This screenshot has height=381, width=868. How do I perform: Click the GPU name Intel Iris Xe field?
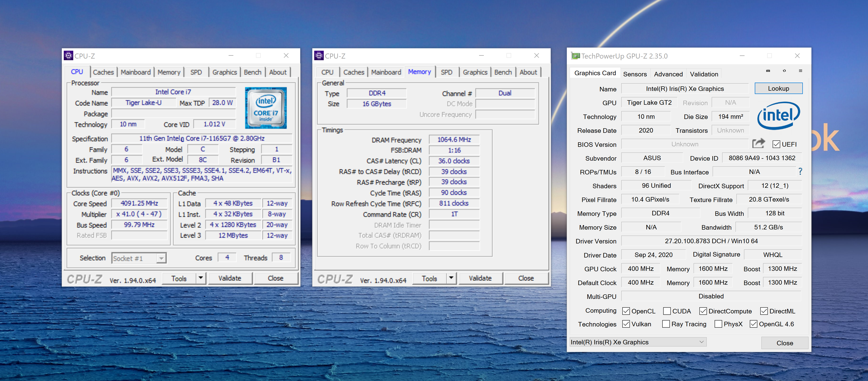click(x=685, y=89)
